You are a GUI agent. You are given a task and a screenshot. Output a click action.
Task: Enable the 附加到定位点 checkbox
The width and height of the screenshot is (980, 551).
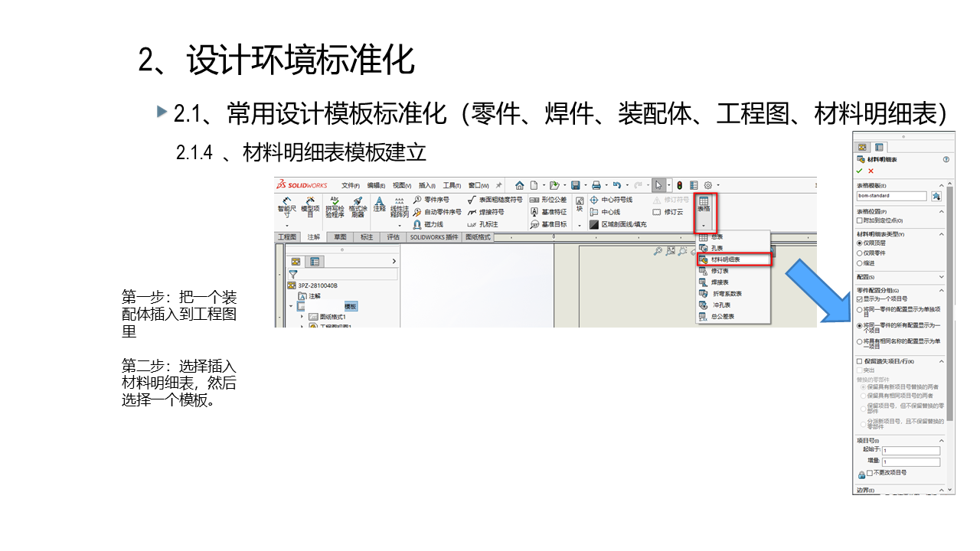860,220
